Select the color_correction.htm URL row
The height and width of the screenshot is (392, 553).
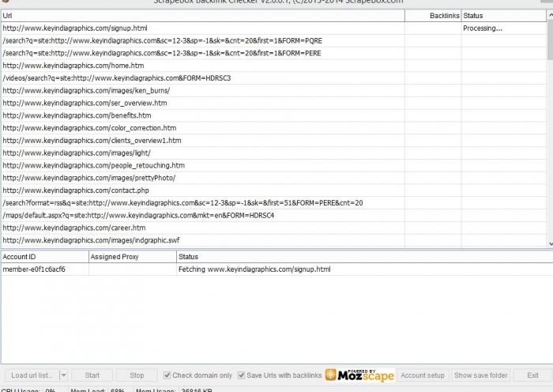[x=273, y=128]
